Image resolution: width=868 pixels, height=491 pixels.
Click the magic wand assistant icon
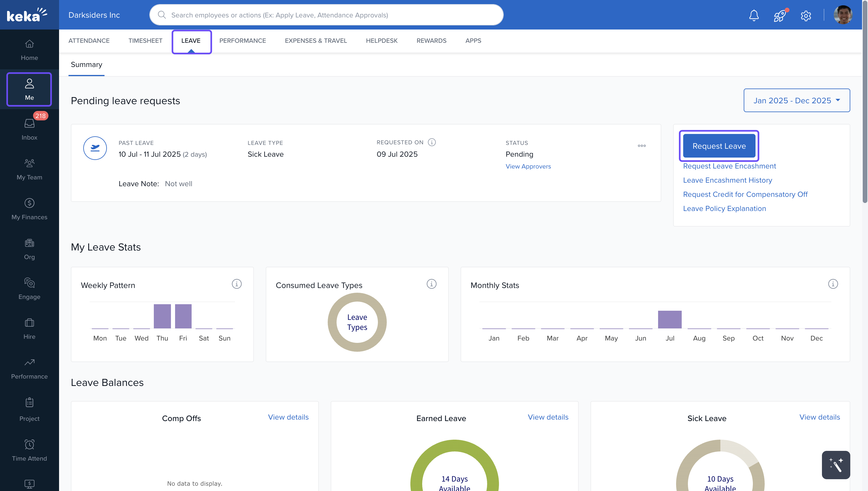click(836, 465)
